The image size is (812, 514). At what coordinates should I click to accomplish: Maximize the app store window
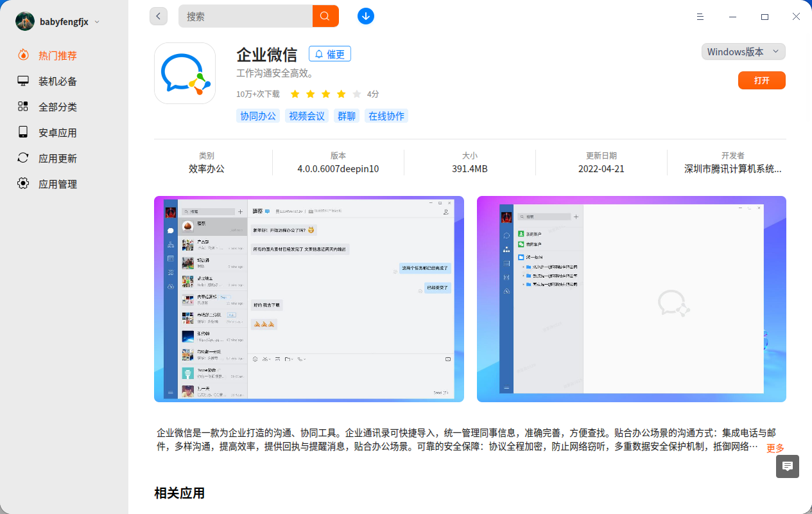[x=764, y=17]
